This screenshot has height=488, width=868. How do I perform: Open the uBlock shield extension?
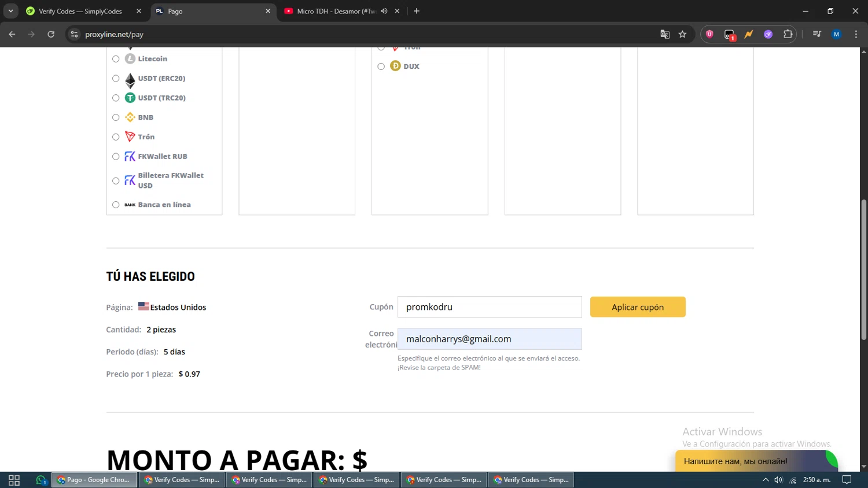(709, 34)
